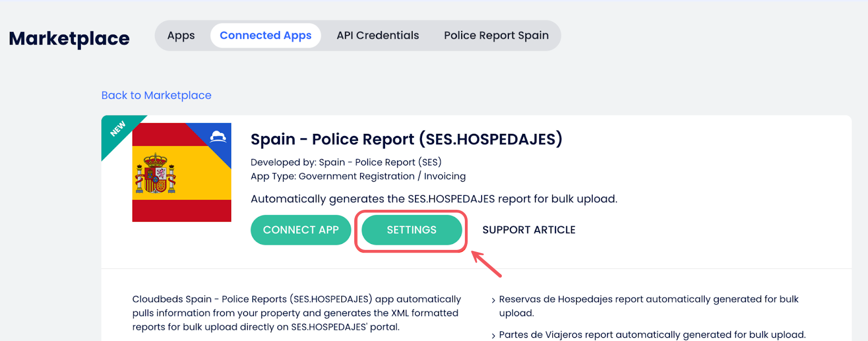868x341 pixels.
Task: Open the Police Report Spain tab
Action: pos(496,36)
